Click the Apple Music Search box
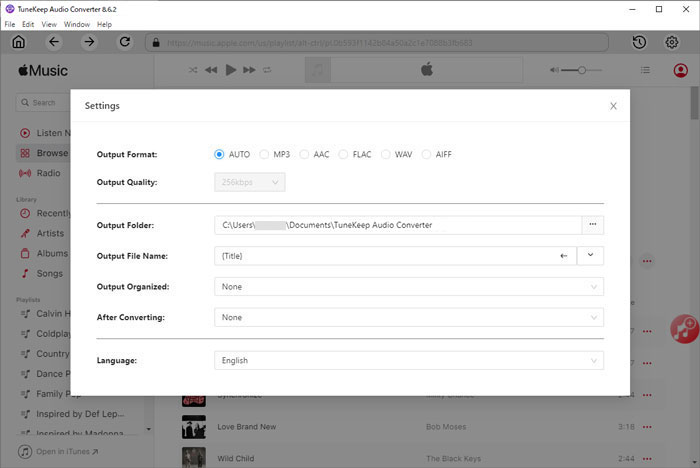The height and width of the screenshot is (468, 700). (43, 103)
